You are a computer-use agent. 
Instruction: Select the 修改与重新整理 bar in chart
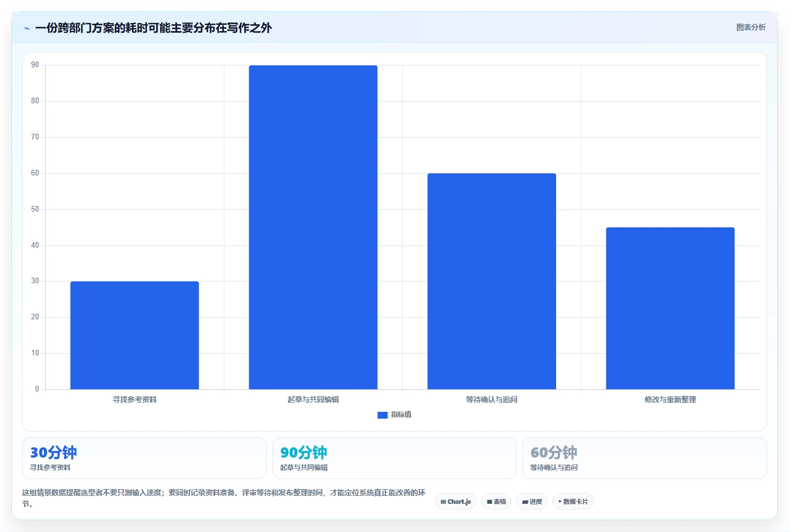[x=670, y=308]
